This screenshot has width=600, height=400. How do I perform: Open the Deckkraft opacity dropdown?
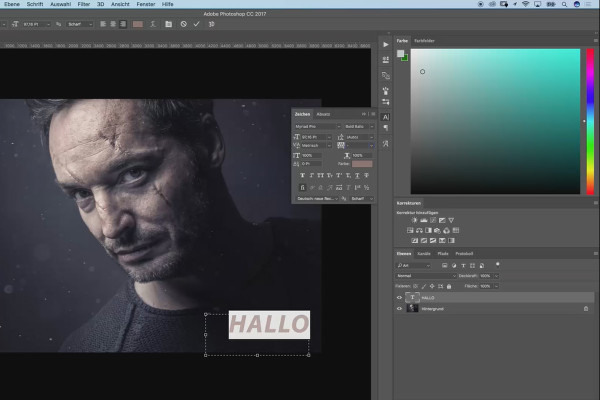[497, 276]
